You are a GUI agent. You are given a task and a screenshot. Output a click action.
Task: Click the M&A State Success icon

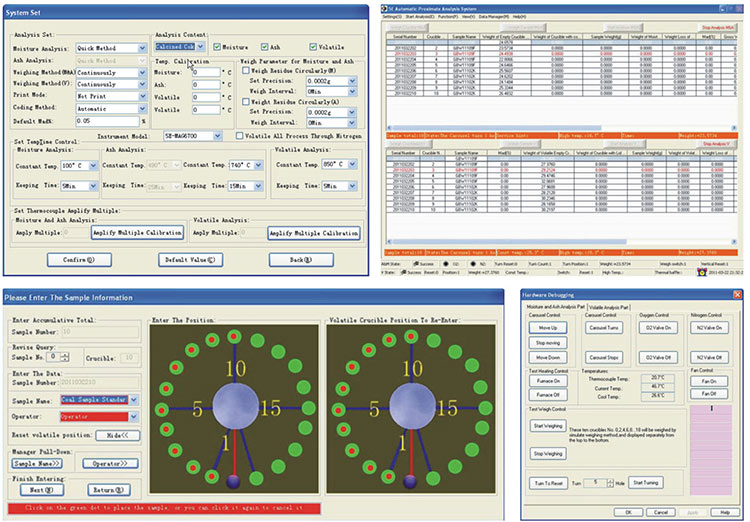(416, 264)
